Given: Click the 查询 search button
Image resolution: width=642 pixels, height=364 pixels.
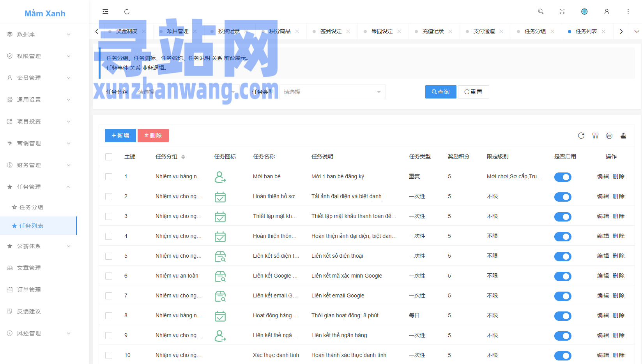Looking at the screenshot, I should tap(440, 92).
